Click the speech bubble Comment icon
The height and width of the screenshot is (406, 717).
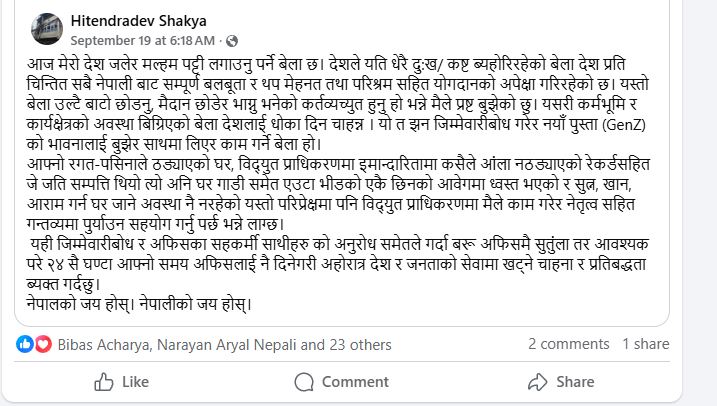click(302, 381)
